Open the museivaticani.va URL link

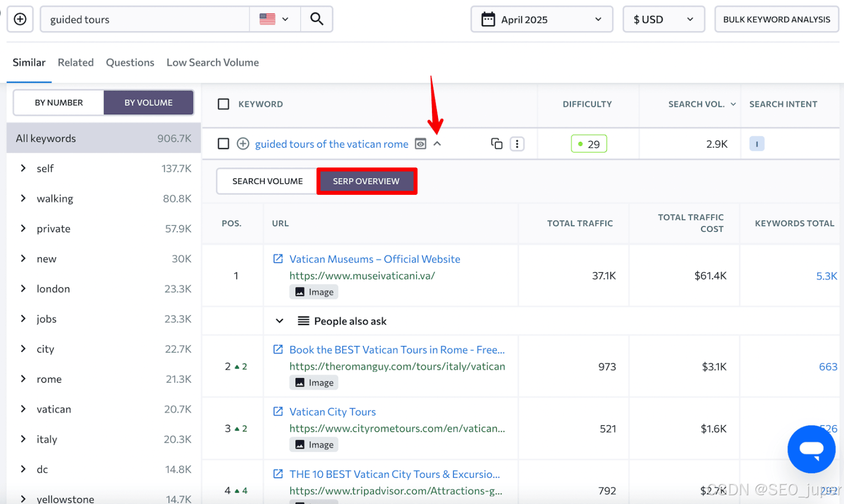362,276
